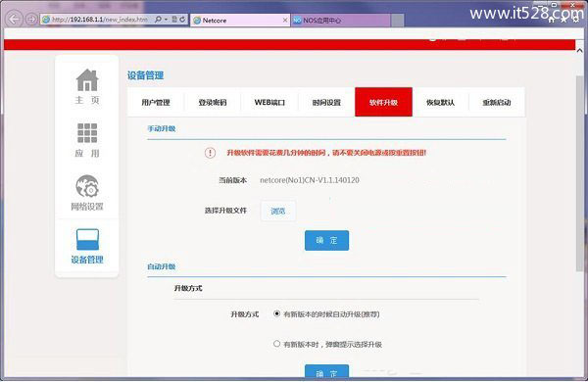
Task: Open the 重新启动 tab
Action: (497, 102)
